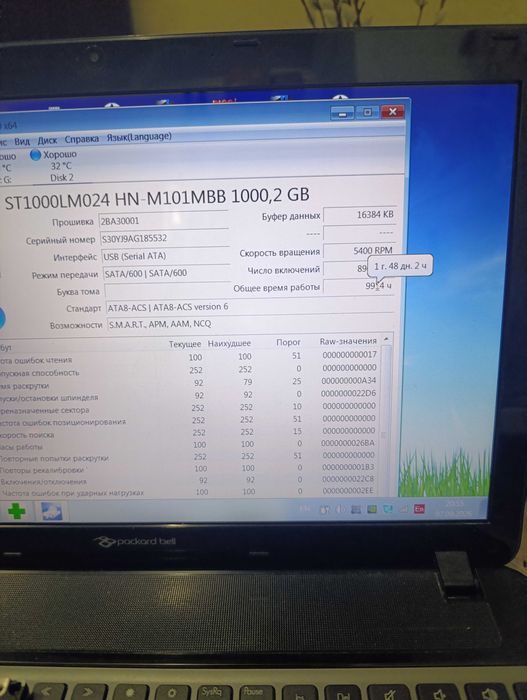Open the blue taskbar app icon
Image resolution: width=527 pixels, height=700 pixels.
[52, 511]
